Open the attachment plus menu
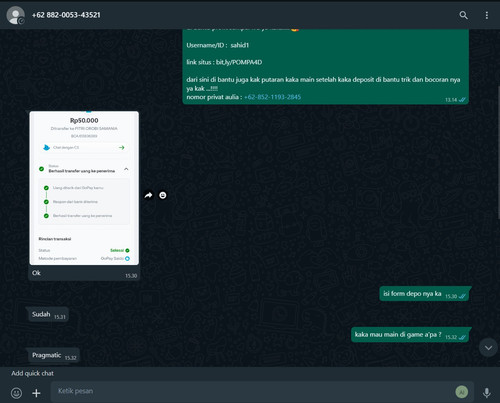The height and width of the screenshot is (403, 500). tap(36, 393)
